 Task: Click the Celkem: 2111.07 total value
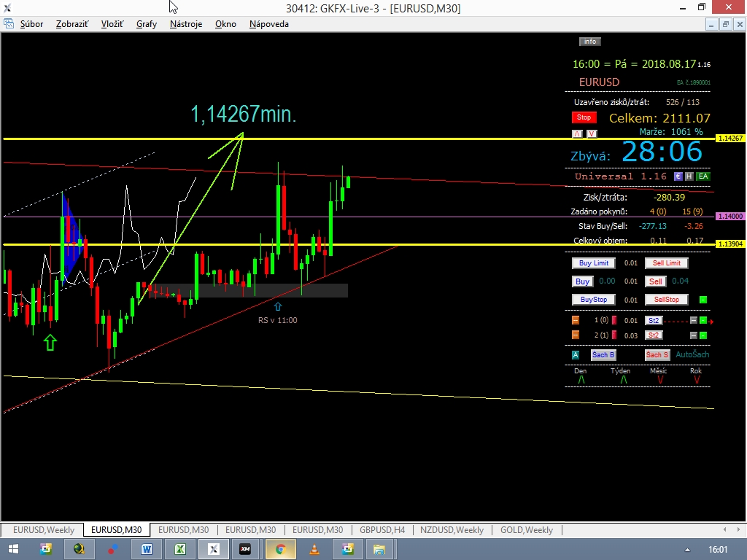pos(659,118)
